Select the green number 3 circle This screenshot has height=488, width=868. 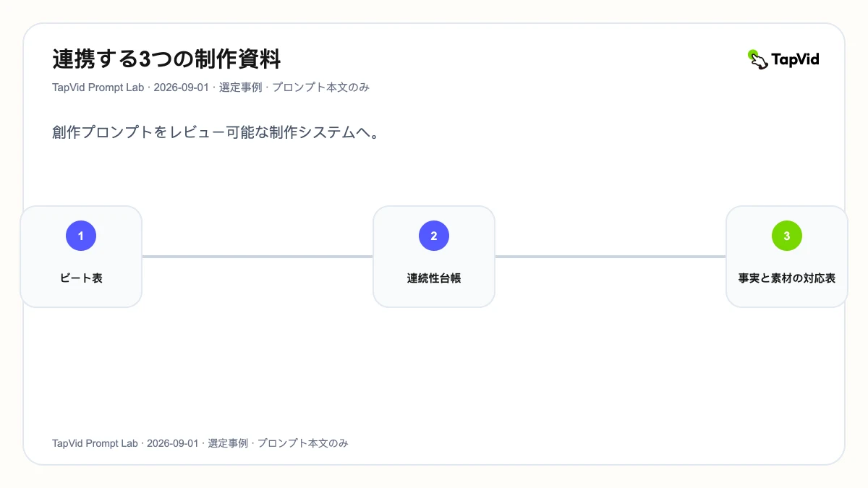[787, 236]
